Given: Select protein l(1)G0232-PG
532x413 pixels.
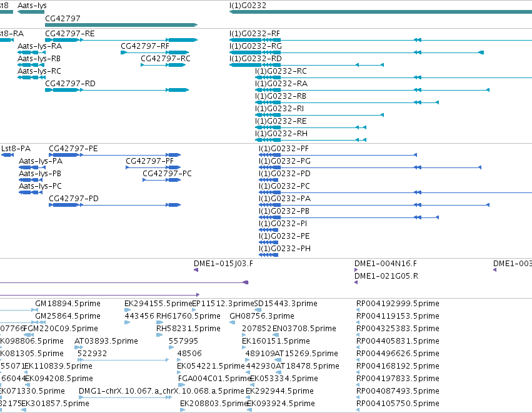Looking at the screenshot, I should [284, 161].
